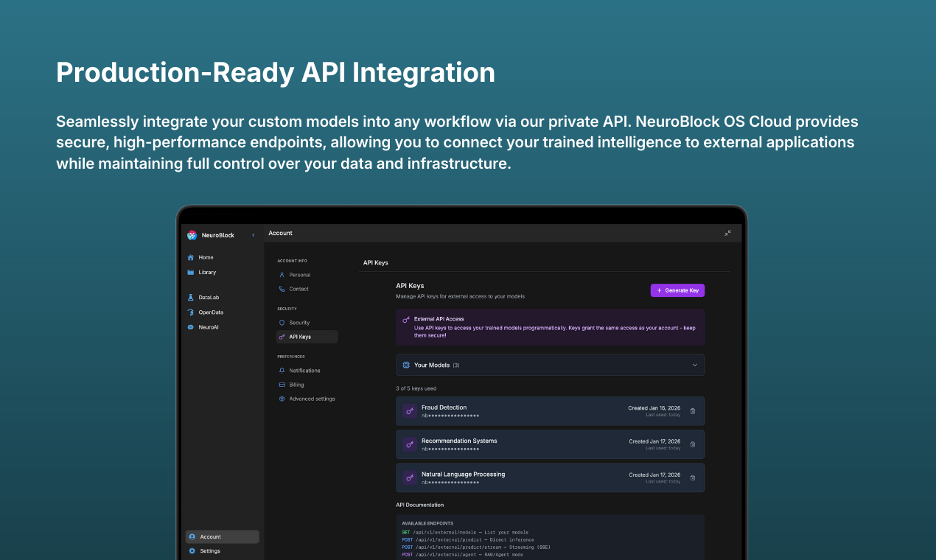Screen dimensions: 936x560
Task: Open the Library folder icon
Action: coord(191,272)
